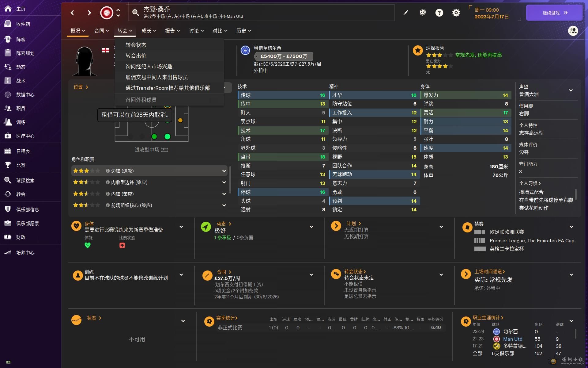Viewport: 588px width, 368px height.
Task: Choose 雇佣交易中间人来出售球员 menu item
Action: point(169,77)
